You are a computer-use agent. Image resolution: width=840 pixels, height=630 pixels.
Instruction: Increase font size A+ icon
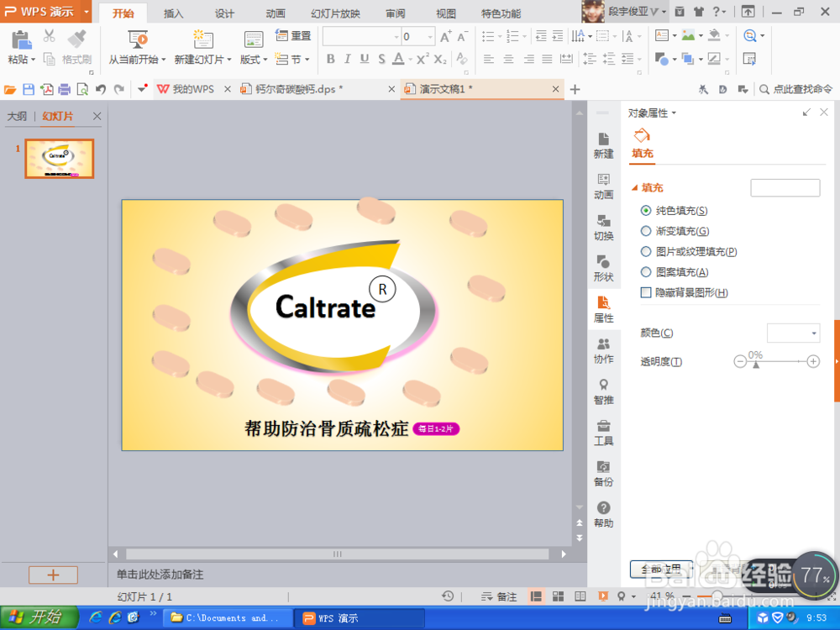pyautogui.click(x=445, y=36)
